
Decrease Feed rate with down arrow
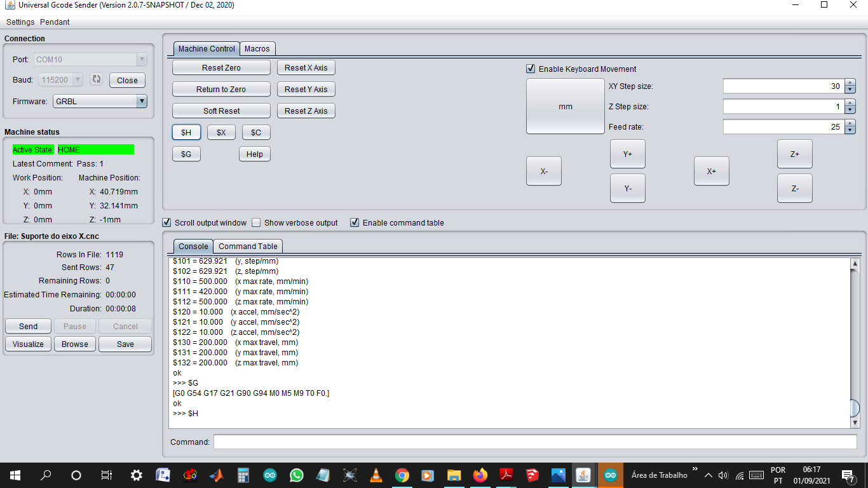(x=850, y=130)
